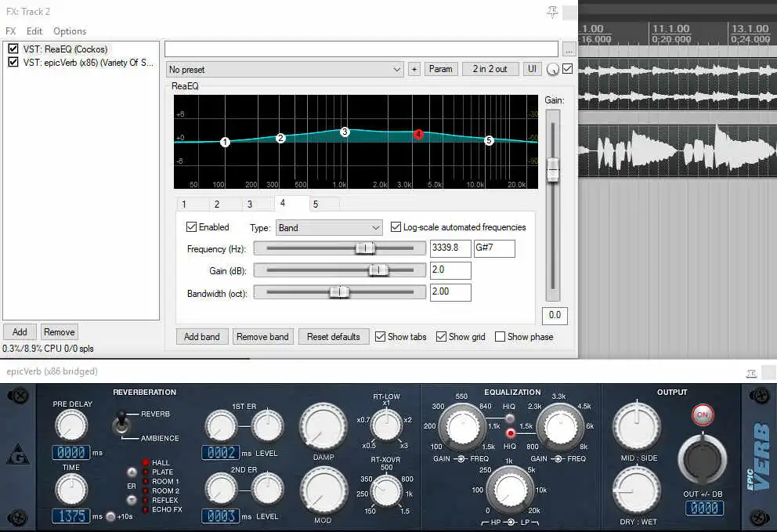This screenshot has height=532, width=777.
Task: Select EQ band point 1 on graph
Action: point(225,143)
